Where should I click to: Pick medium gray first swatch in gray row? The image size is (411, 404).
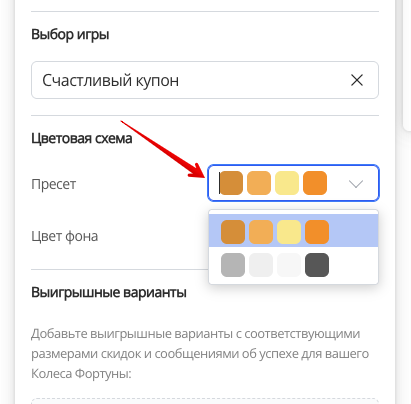(x=233, y=265)
